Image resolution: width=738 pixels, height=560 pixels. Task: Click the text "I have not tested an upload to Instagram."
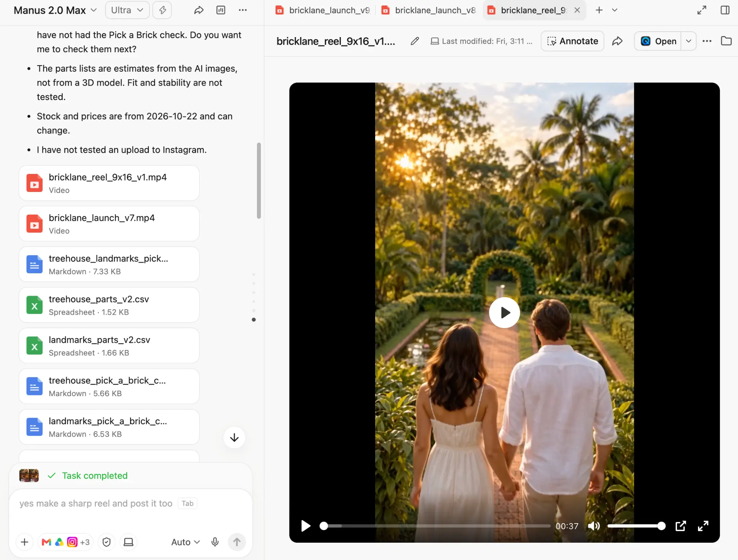[122, 150]
